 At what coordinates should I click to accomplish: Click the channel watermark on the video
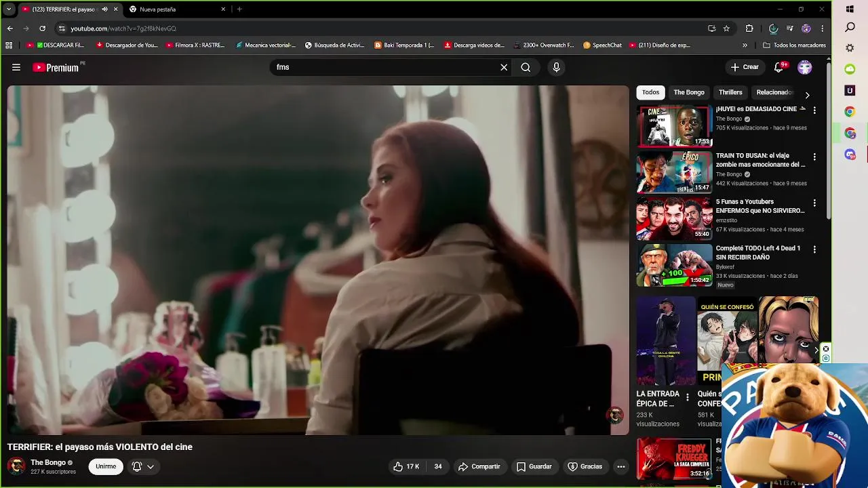click(x=615, y=415)
